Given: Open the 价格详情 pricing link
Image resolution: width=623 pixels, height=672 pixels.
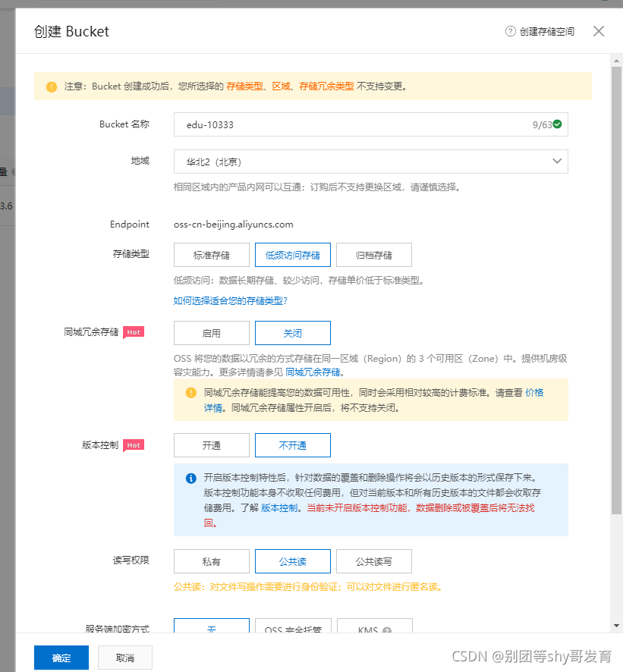Looking at the screenshot, I should tap(534, 393).
